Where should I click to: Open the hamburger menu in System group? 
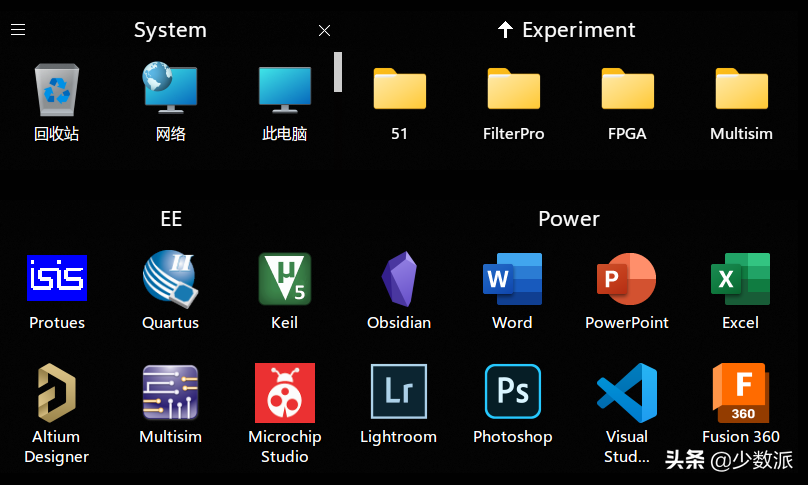tap(18, 30)
